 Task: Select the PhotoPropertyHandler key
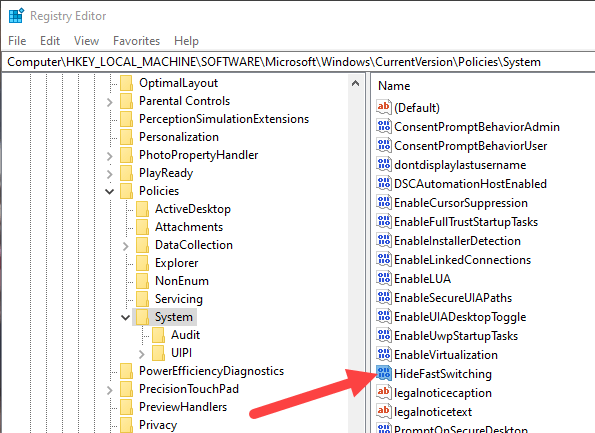198,155
